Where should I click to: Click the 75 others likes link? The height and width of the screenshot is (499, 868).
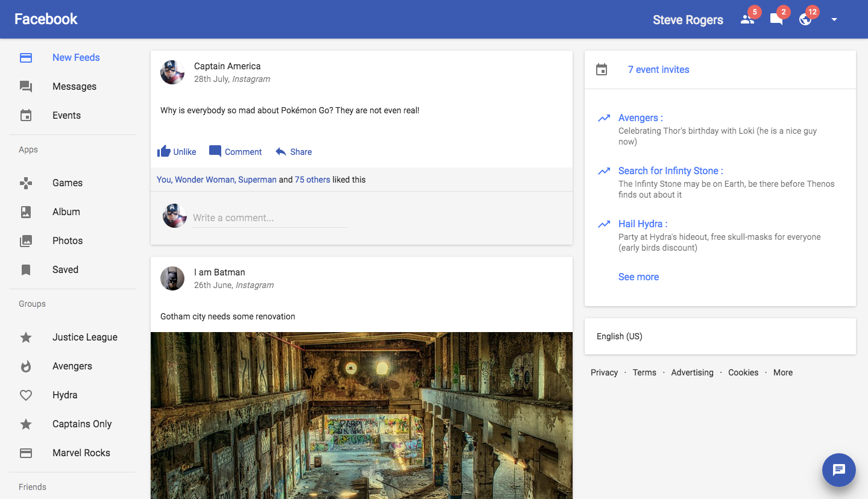(x=312, y=180)
